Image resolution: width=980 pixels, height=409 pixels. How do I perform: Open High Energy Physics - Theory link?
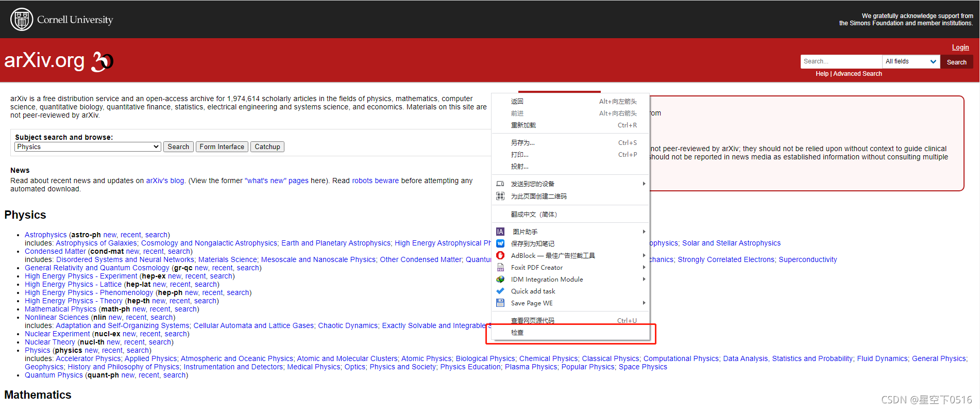click(x=74, y=301)
